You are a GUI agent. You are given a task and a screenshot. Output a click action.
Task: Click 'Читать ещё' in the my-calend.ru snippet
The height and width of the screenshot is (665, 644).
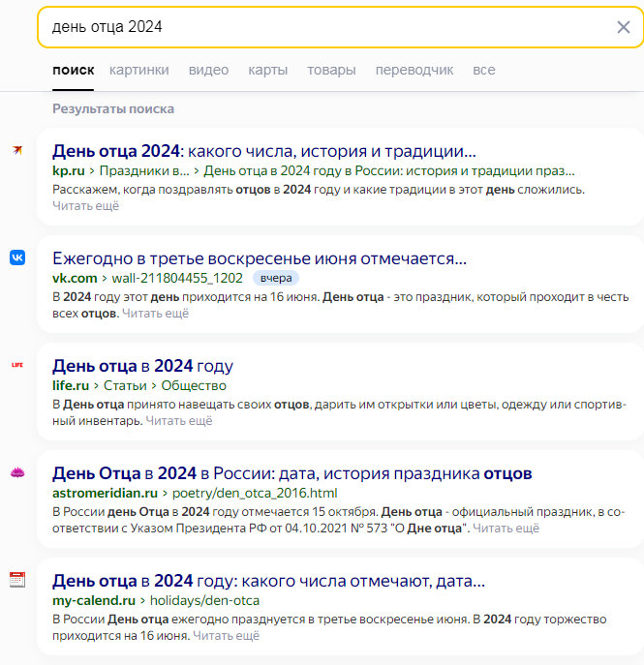point(226,636)
